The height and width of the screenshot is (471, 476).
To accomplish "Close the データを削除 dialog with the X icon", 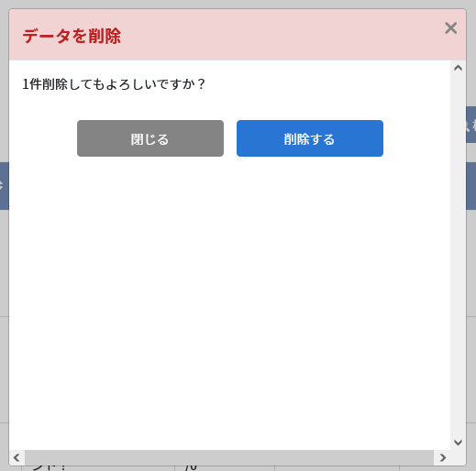I will pos(450,28).
